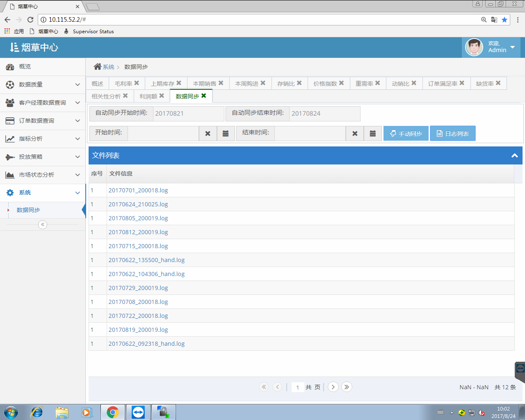The height and width of the screenshot is (420, 525).
Task: Open the 日志列表 button
Action: tap(452, 134)
